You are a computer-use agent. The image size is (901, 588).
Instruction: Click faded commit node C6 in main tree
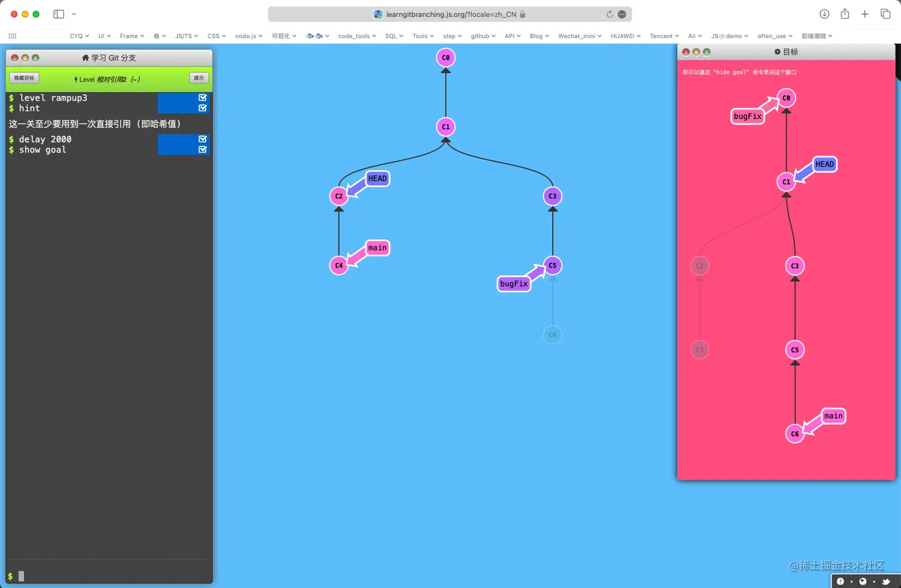(x=552, y=335)
